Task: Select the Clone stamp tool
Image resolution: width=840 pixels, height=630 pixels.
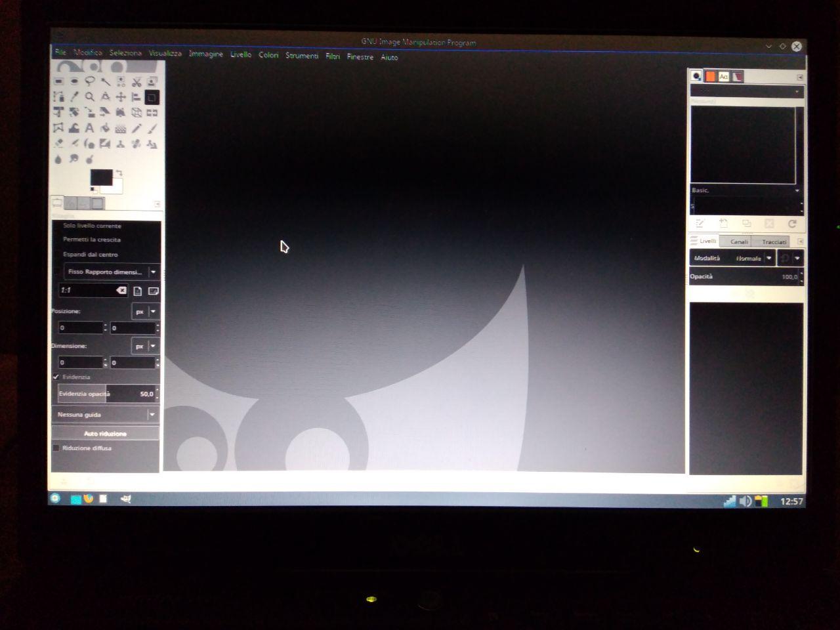Action: tap(121, 144)
